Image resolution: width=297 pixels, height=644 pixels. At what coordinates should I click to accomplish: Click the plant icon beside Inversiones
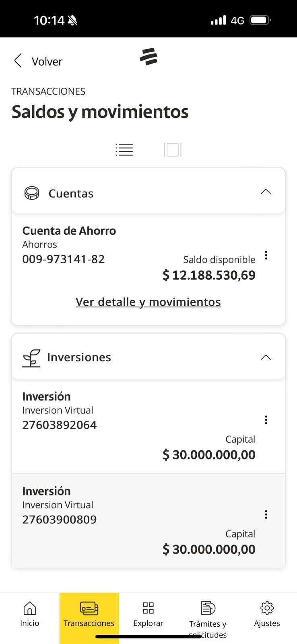31,358
